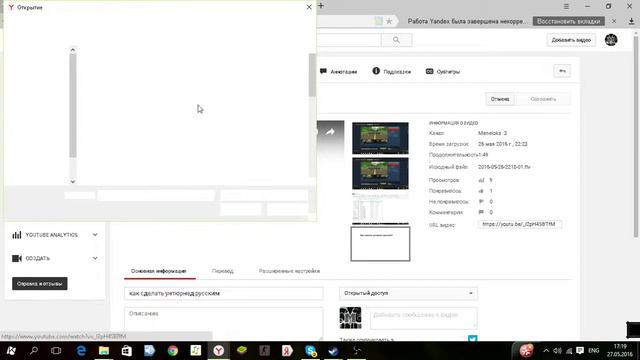Image resolution: width=640 pixels, height=360 pixels.
Task: Click the greyed Сохранить button
Action: click(x=543, y=99)
